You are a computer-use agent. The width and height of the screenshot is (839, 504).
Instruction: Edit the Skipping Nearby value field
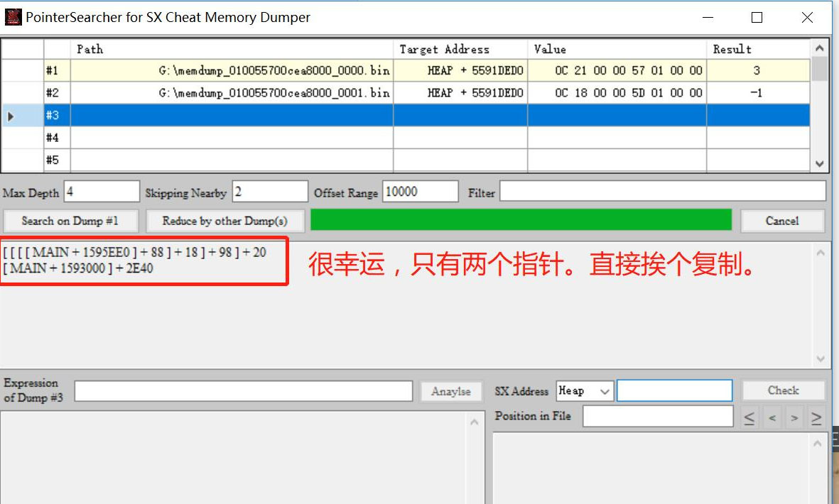(270, 192)
